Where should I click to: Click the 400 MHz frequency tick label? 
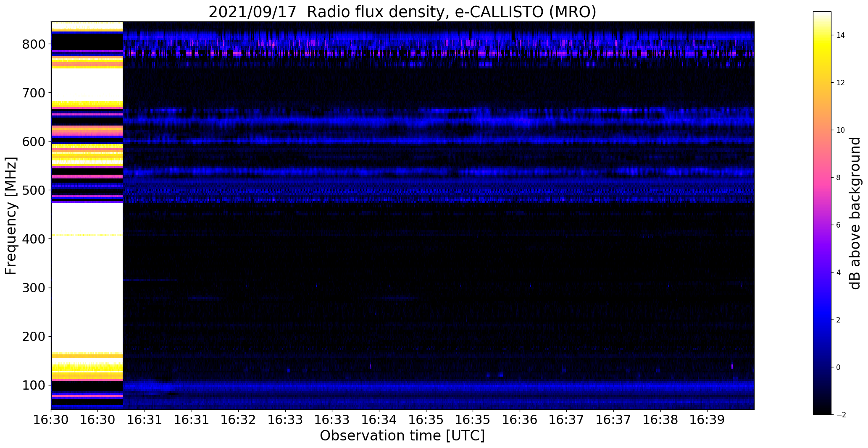(34, 239)
